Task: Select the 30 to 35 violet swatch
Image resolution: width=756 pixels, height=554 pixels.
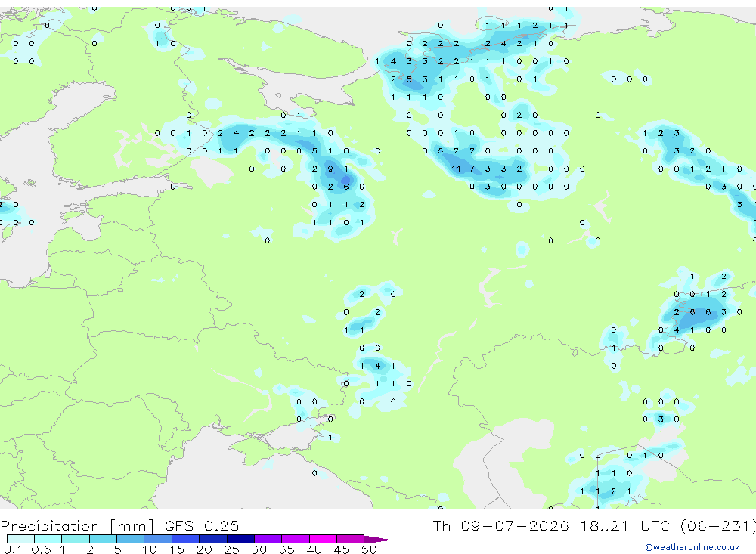Action: pos(268,539)
